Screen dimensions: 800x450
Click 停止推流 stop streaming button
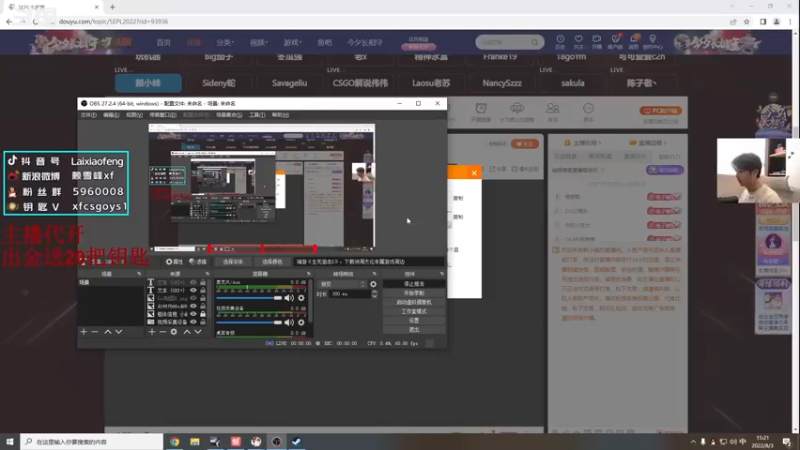click(414, 284)
